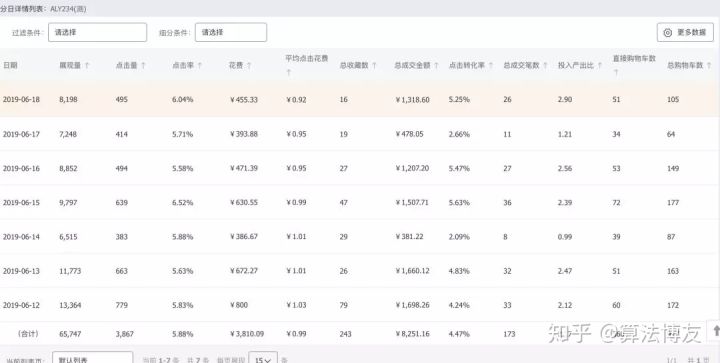
Task: Select the 2019-06-14 date cell
Action: click(x=21, y=237)
